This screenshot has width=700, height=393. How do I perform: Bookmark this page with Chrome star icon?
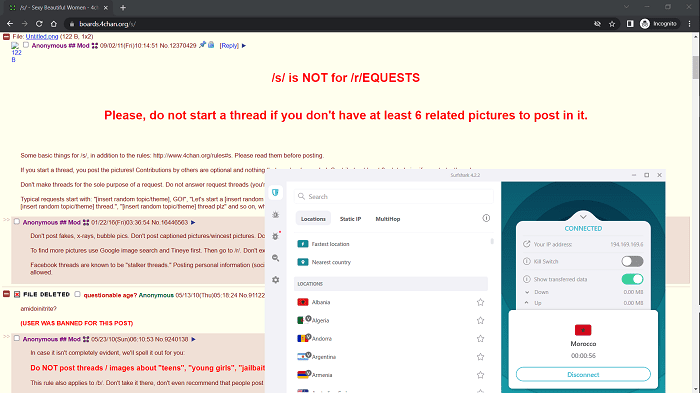coord(612,24)
